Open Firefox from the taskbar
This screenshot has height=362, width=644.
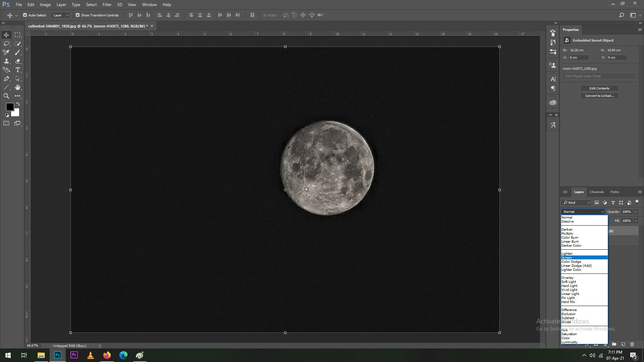pos(107,355)
